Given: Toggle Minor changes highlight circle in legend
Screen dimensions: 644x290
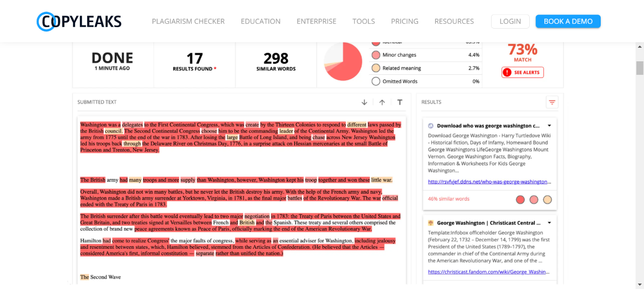Looking at the screenshot, I should pyautogui.click(x=376, y=55).
